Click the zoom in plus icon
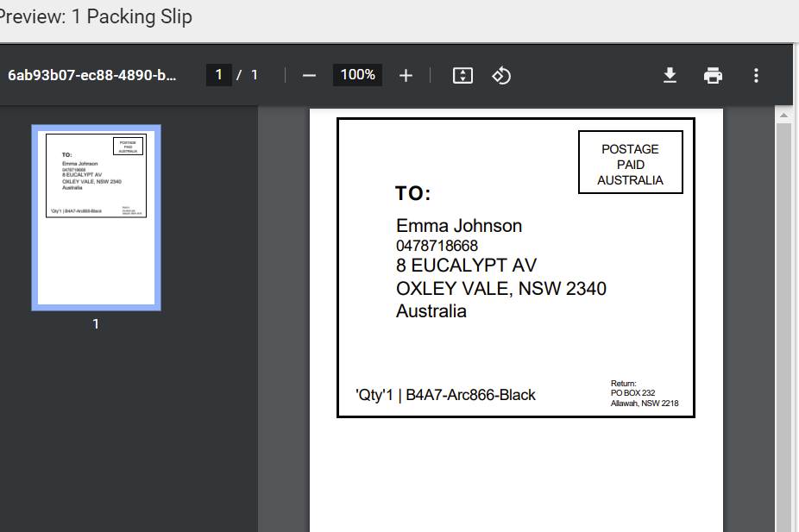The image size is (799, 532). tap(406, 76)
